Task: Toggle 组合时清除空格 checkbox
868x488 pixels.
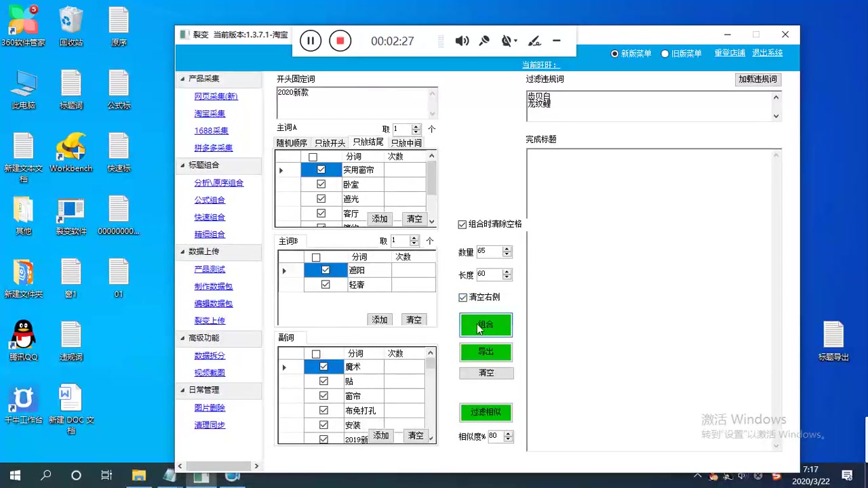Action: tap(462, 224)
